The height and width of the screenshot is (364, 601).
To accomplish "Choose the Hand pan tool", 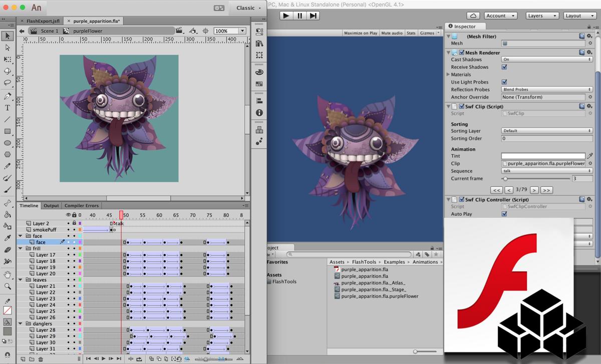I will coord(8,274).
